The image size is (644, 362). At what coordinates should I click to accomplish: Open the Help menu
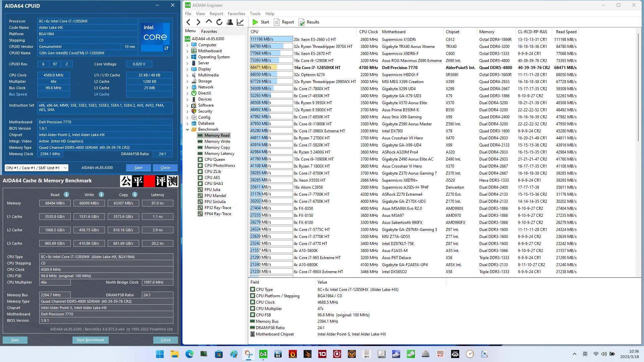[x=270, y=14]
